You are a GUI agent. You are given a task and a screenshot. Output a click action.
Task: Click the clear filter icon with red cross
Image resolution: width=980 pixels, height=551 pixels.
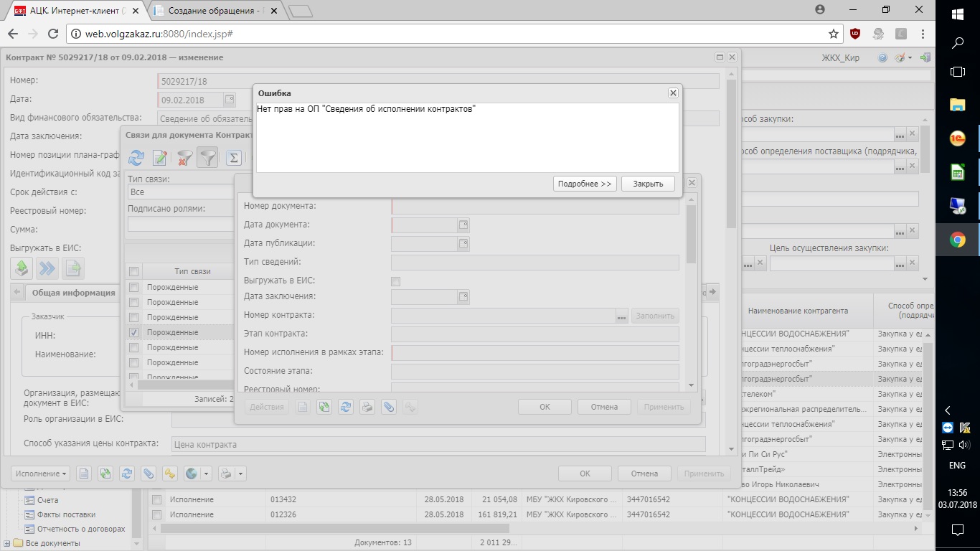click(x=184, y=158)
